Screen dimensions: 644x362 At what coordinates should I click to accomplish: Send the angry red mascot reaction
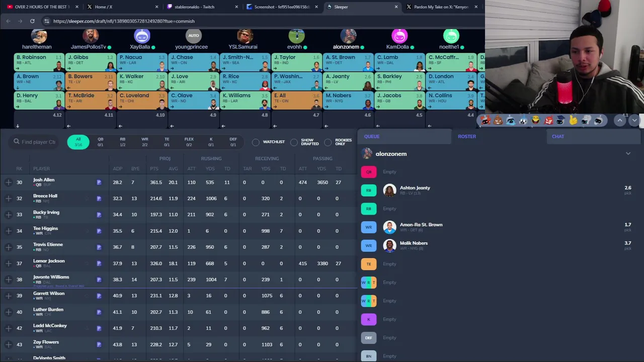point(548,120)
